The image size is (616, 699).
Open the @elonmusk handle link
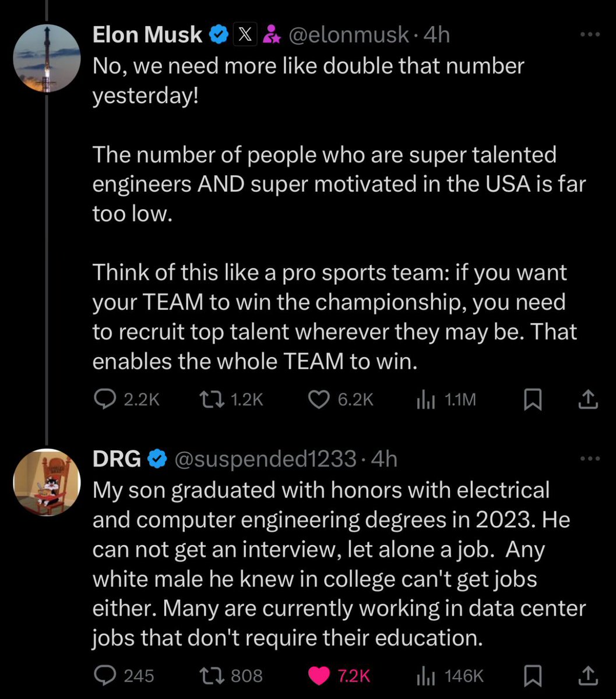pos(349,36)
